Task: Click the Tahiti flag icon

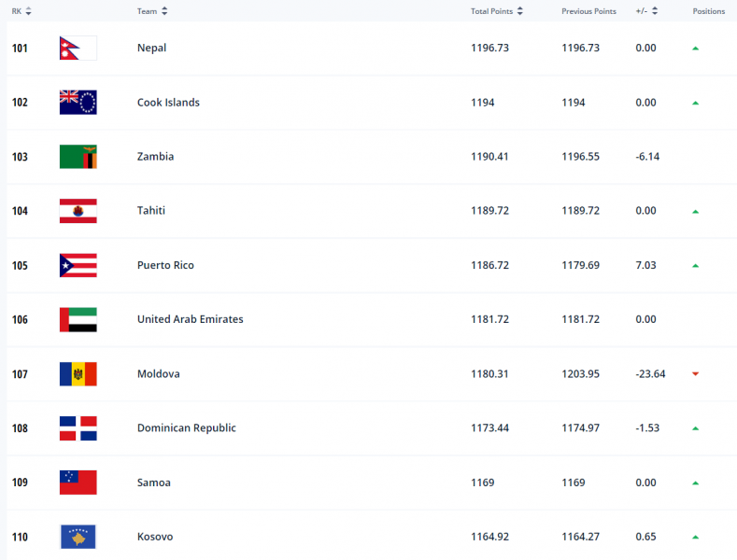Action: [x=78, y=211]
